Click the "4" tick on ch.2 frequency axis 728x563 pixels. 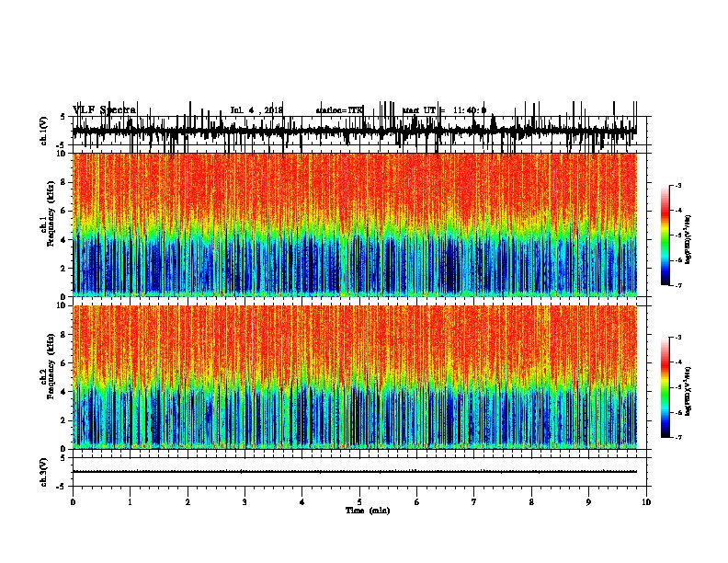tap(64, 392)
